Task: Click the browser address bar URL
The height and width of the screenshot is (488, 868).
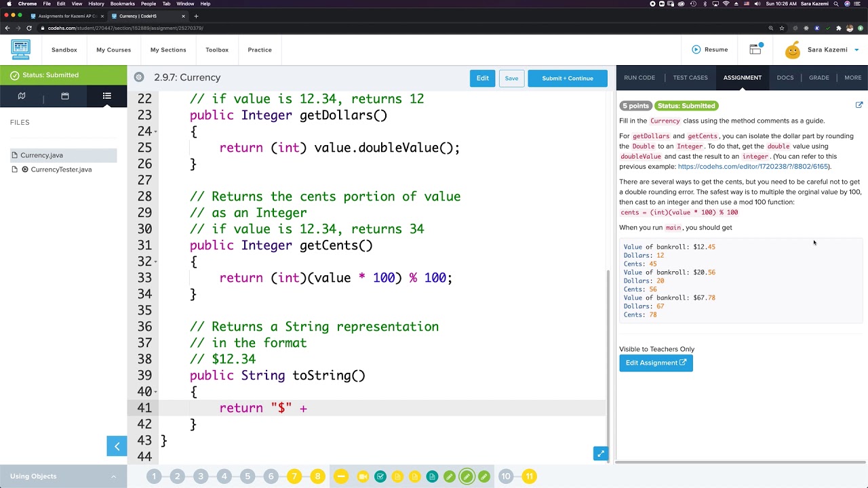Action: point(125,28)
